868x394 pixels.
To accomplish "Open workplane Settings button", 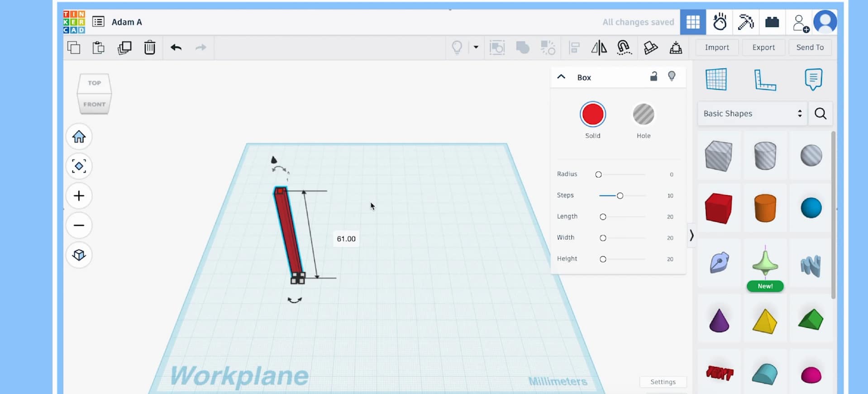I will [x=663, y=382].
